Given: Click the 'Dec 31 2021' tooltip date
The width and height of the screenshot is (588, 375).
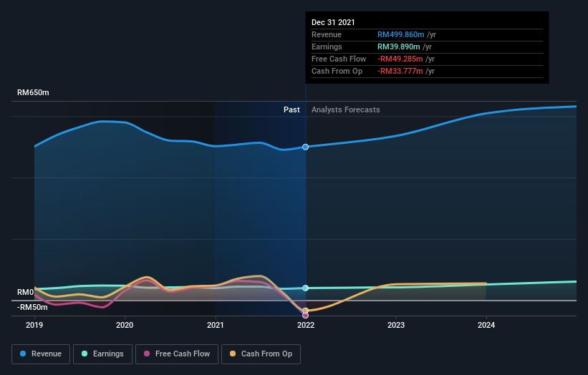Looking at the screenshot, I should coord(333,22).
